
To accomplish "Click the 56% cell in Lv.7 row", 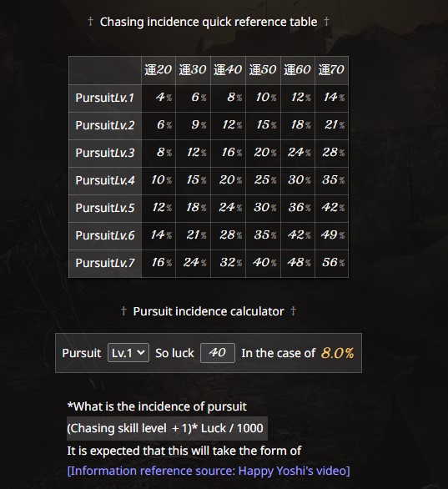I will [x=332, y=263].
